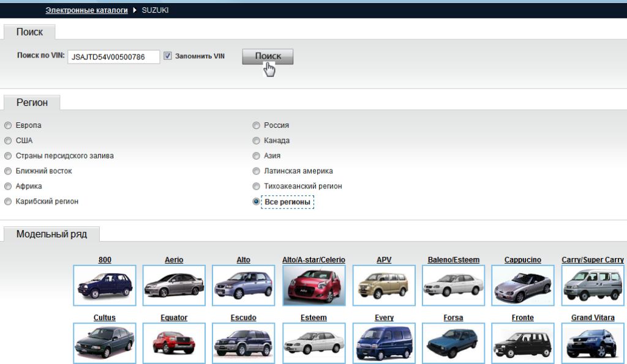Open the Esteem model link
This screenshot has width=627, height=364.
pos(313,318)
